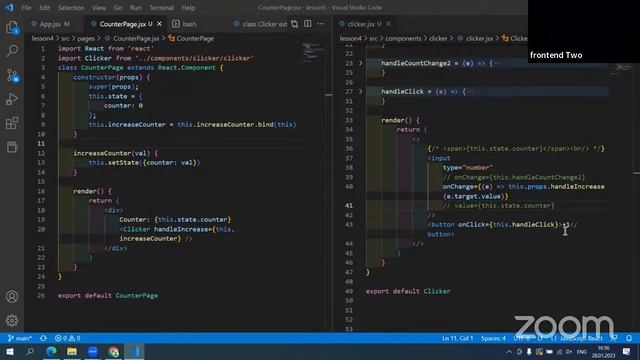Close the clicker.jsx tab
Screen dimensions: 640x360
(388, 24)
